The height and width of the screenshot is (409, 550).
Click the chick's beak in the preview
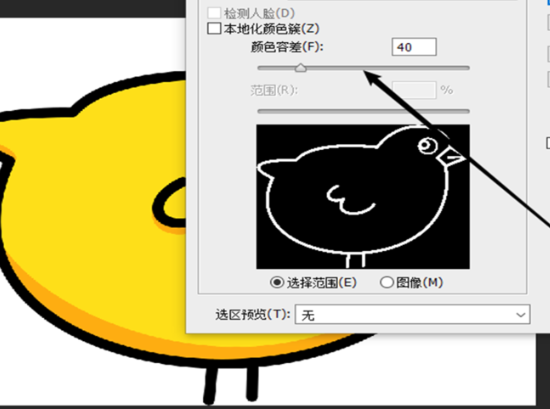click(451, 157)
